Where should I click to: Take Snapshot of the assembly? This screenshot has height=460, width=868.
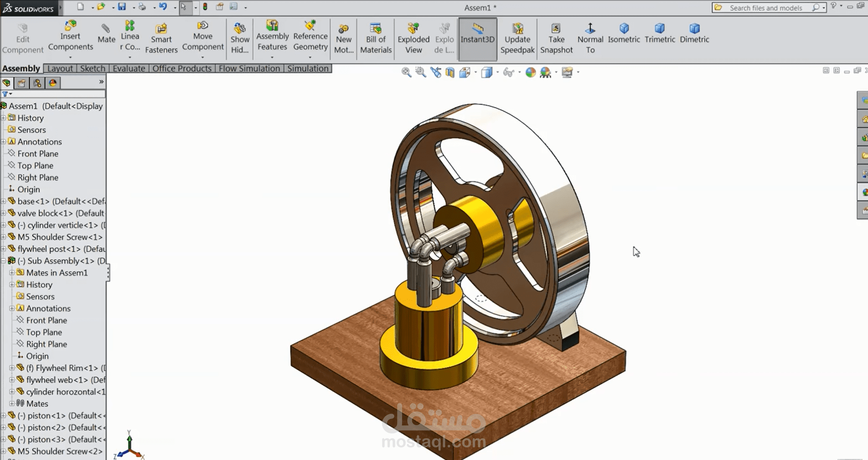pyautogui.click(x=556, y=38)
